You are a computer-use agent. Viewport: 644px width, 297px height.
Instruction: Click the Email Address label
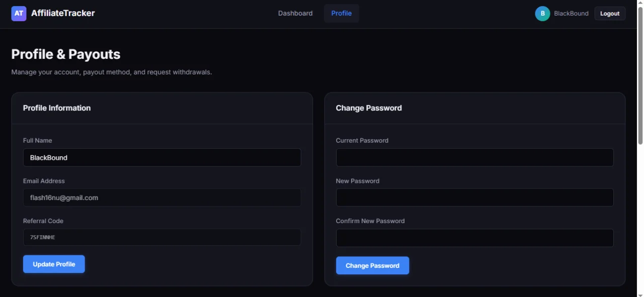pos(44,181)
